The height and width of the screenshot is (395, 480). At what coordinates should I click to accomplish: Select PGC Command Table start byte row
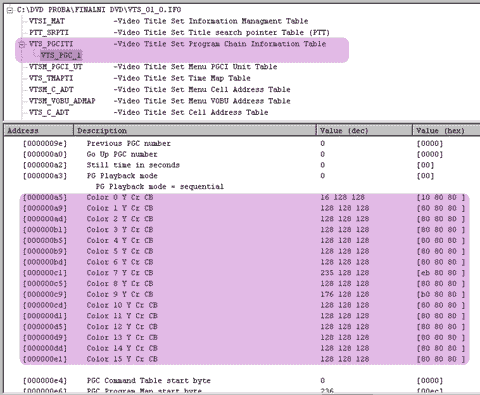coord(233,380)
